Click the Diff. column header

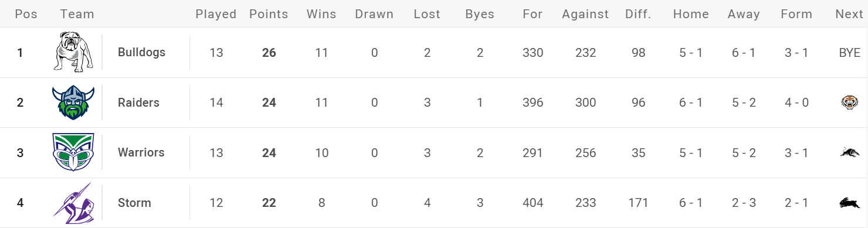tap(638, 14)
